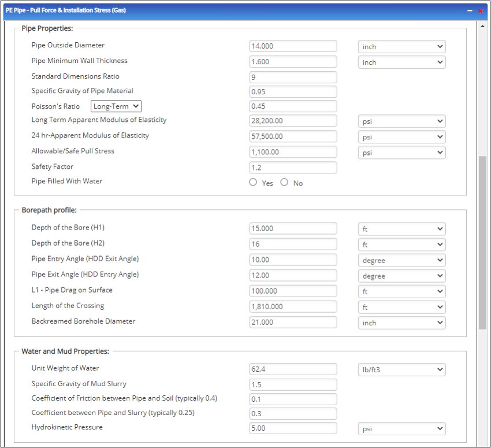The image size is (491, 448).
Task: Open the Poisson's Ratio Long-Term dropdown
Action: click(x=116, y=106)
